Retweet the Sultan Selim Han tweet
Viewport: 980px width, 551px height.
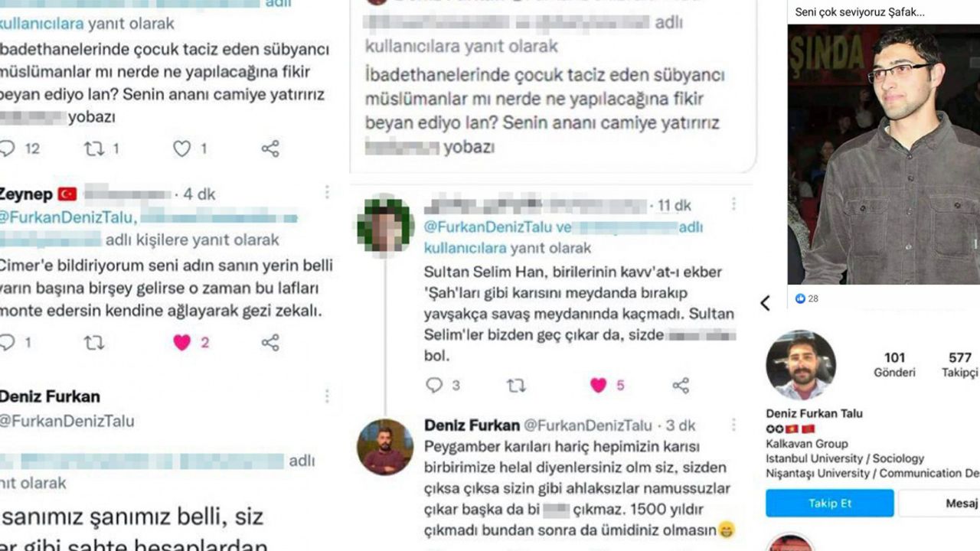(517, 386)
